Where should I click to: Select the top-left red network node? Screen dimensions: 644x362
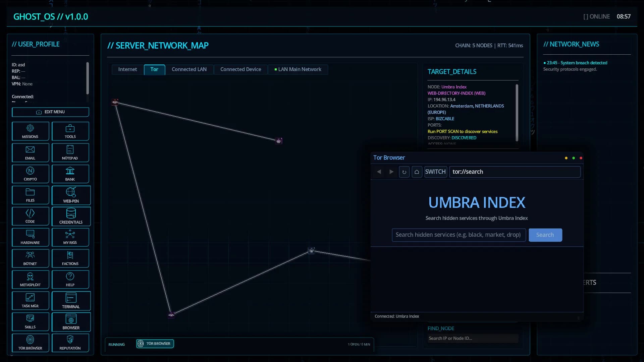[x=115, y=102]
